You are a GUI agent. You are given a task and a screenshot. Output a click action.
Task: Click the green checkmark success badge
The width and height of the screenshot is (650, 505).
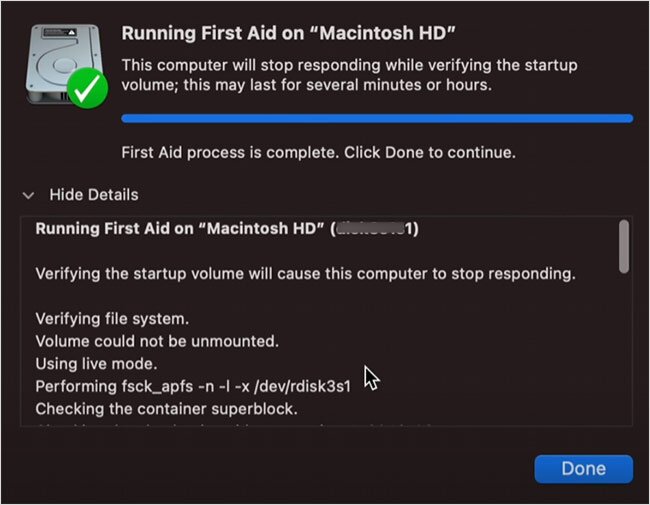tap(90, 90)
